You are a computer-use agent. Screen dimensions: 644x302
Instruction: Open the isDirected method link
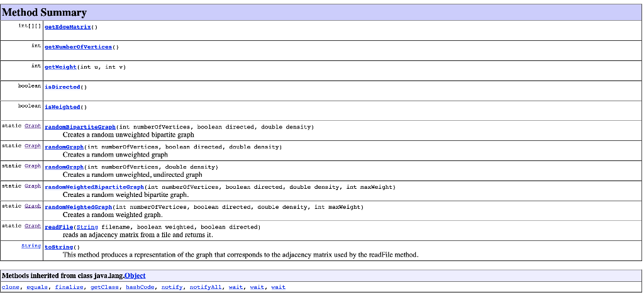[62, 87]
